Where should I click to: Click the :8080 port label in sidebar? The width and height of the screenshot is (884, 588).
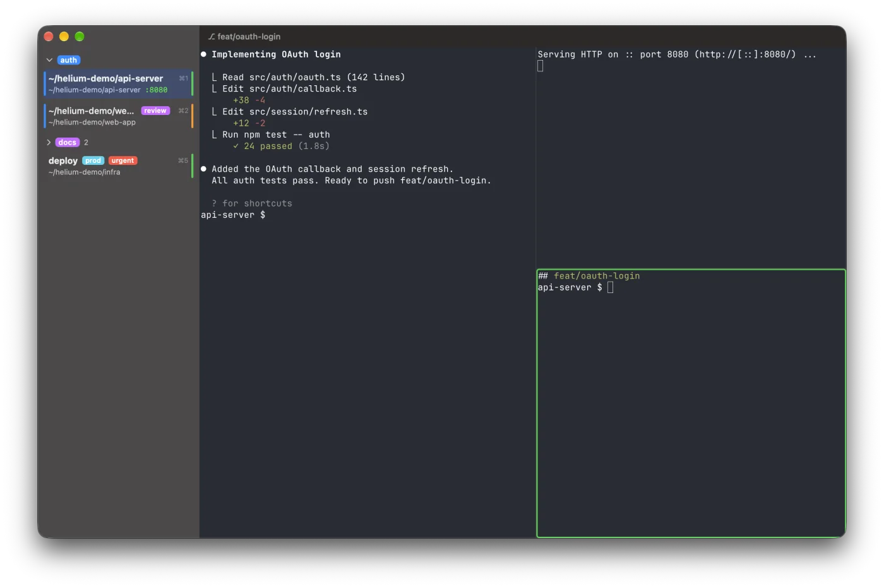(x=157, y=90)
